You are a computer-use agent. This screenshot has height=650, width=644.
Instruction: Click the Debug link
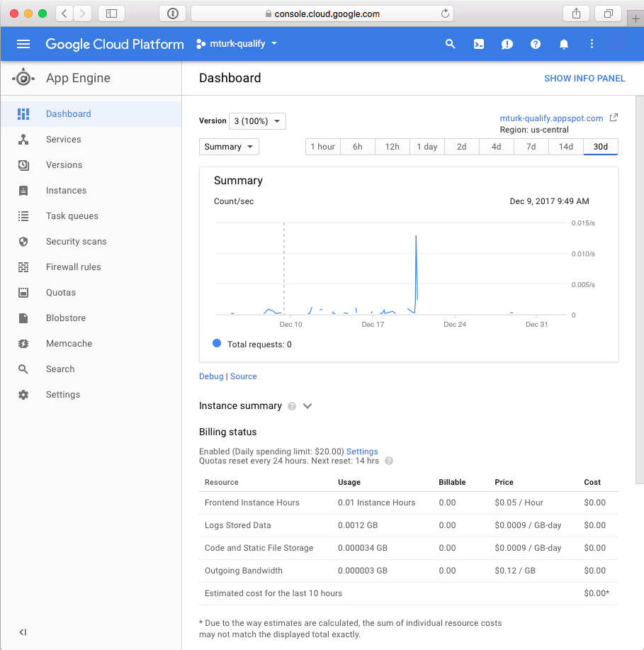coord(211,376)
